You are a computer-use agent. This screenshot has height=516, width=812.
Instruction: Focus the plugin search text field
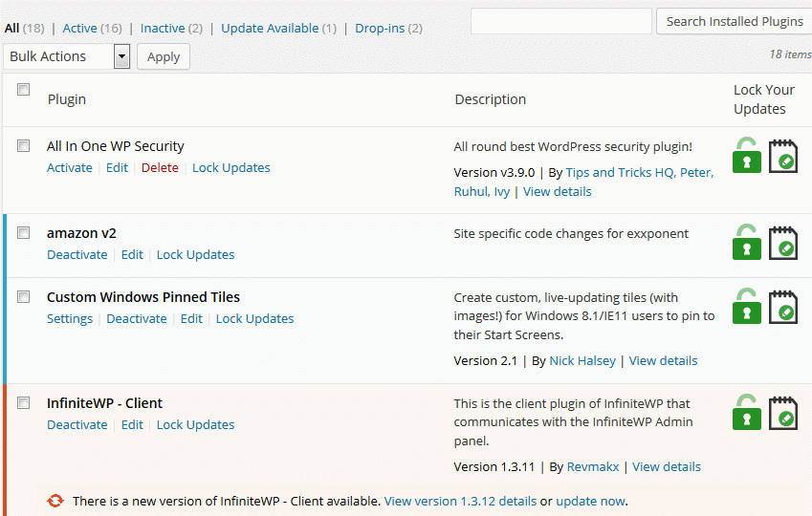point(560,21)
